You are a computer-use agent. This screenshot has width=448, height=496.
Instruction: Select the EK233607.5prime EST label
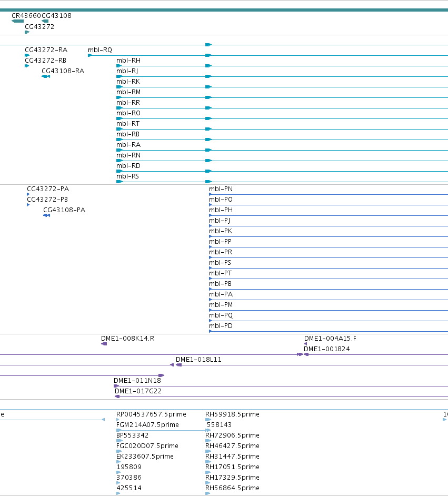[x=145, y=457]
